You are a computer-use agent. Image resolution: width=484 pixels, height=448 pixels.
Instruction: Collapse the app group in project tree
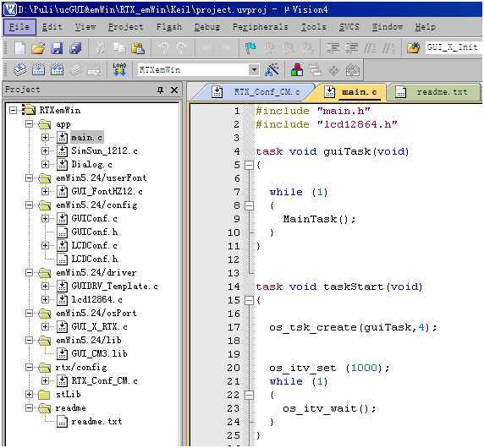pyautogui.click(x=29, y=124)
